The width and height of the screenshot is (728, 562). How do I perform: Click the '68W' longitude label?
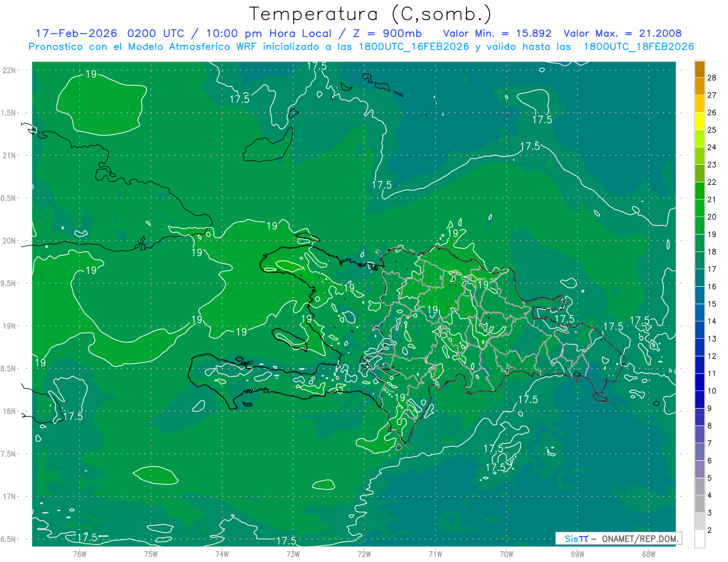pos(649,553)
